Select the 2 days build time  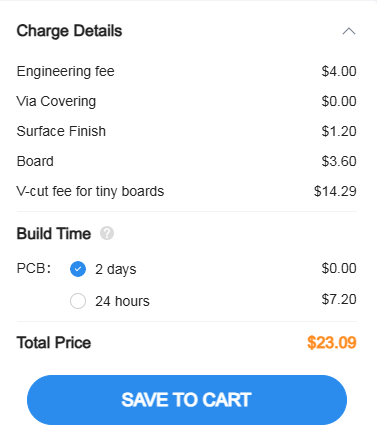pos(78,269)
